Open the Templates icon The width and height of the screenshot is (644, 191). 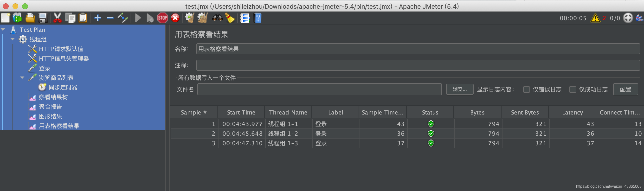tap(18, 18)
